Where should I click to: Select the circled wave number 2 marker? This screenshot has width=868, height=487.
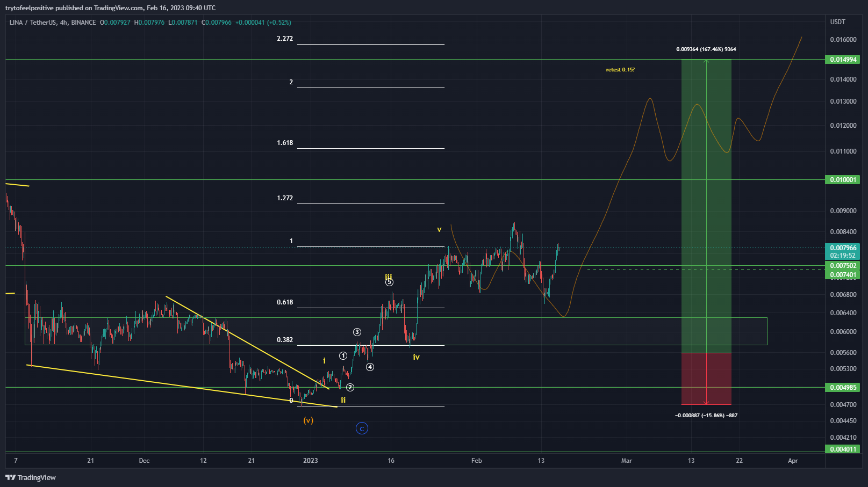[x=350, y=387]
